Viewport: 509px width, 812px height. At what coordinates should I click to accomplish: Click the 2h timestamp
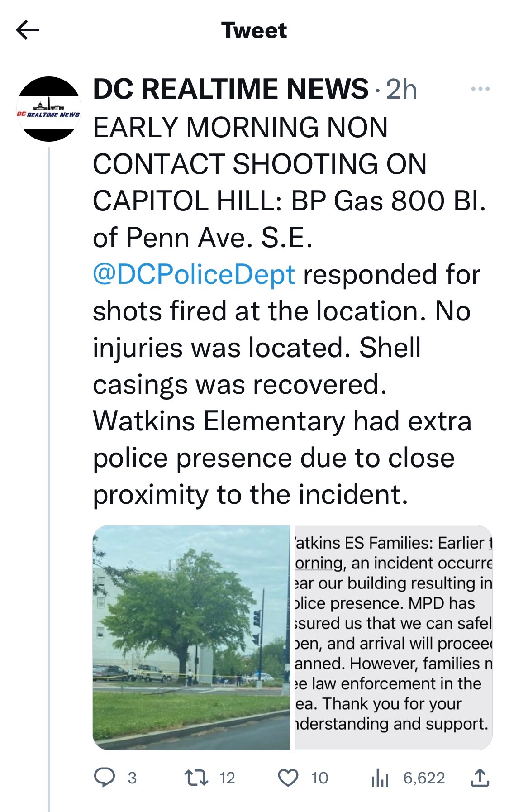click(x=401, y=89)
